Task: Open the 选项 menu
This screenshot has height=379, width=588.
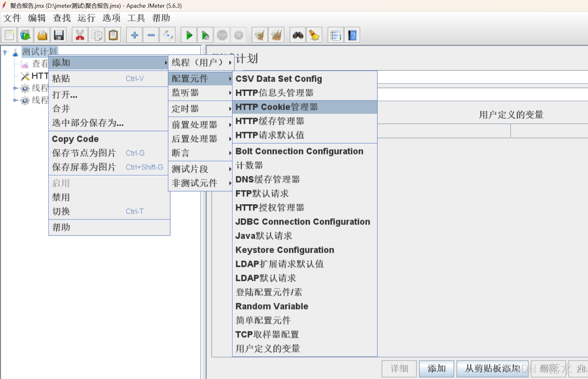Action: (x=112, y=18)
